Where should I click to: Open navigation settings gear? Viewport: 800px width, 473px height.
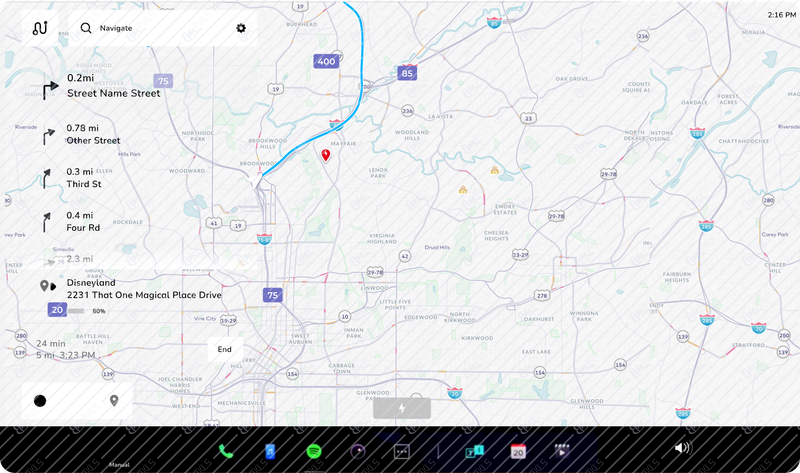pos(241,28)
